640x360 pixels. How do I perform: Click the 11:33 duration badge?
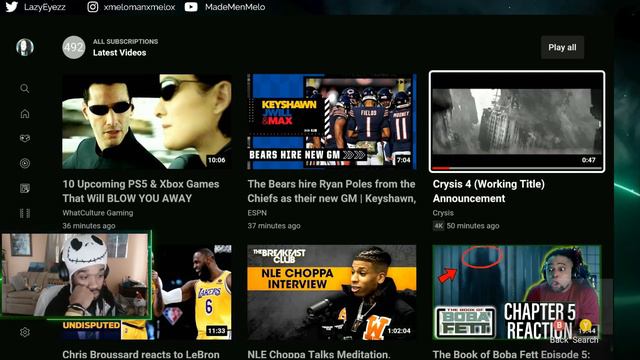216,331
